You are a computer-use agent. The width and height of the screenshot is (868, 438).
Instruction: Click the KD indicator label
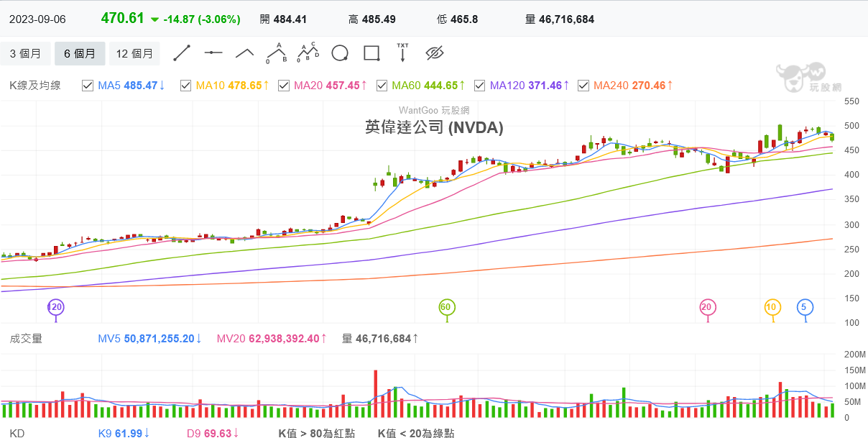pyautogui.click(x=17, y=433)
